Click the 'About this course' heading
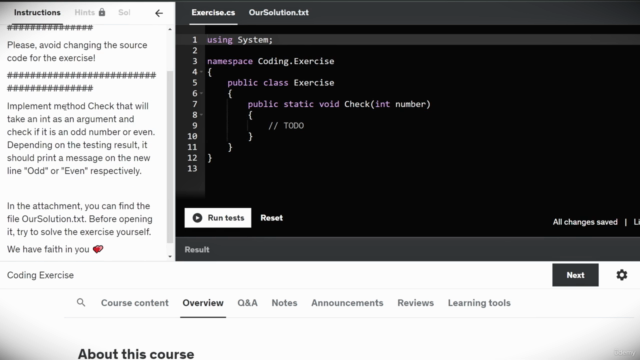This screenshot has height=360, width=640. pos(136,353)
